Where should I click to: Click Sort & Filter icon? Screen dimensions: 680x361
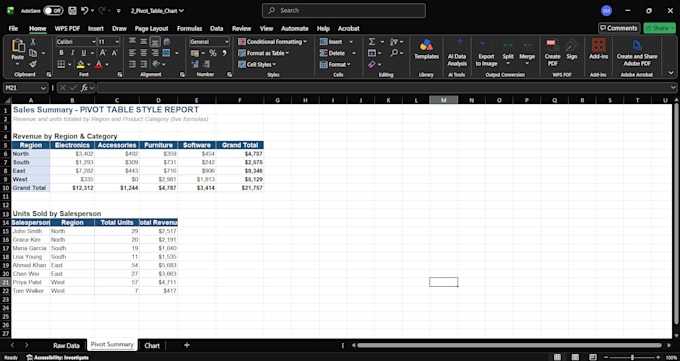(x=394, y=42)
